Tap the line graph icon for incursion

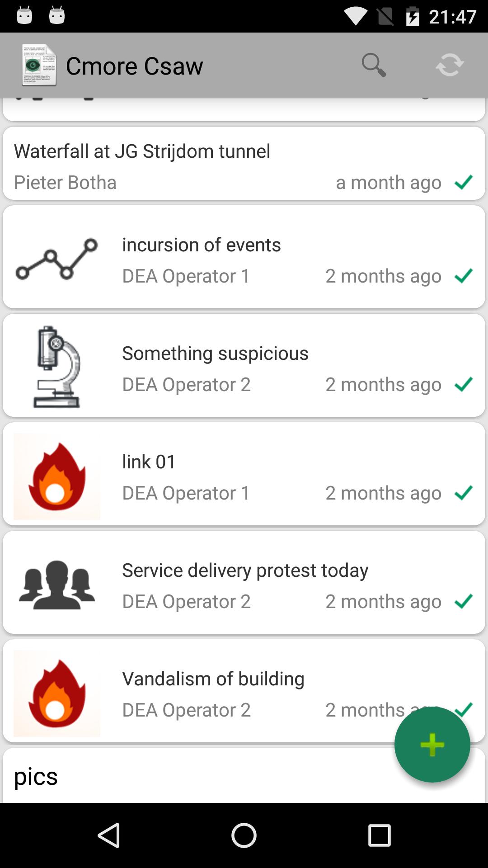[56, 259]
